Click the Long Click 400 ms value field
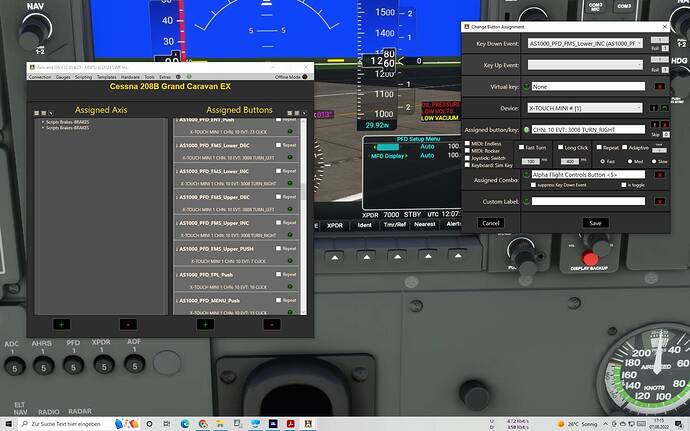 (x=569, y=162)
